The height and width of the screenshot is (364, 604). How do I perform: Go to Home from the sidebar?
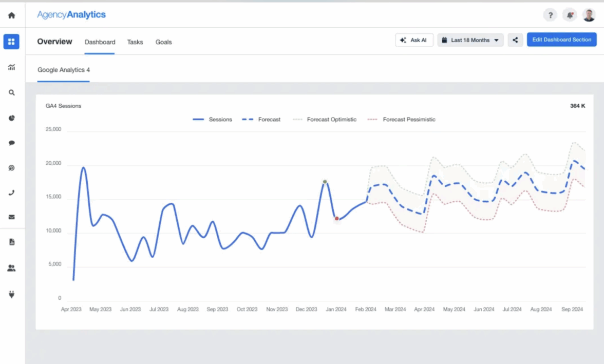point(11,15)
